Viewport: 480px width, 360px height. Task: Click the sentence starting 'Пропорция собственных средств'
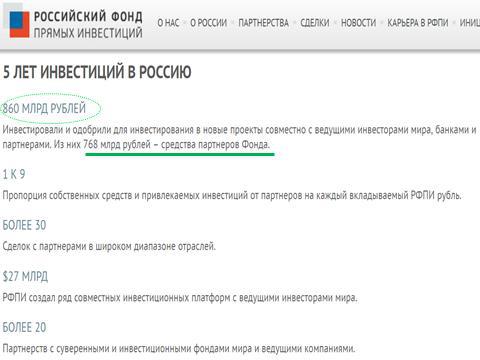[232, 195]
